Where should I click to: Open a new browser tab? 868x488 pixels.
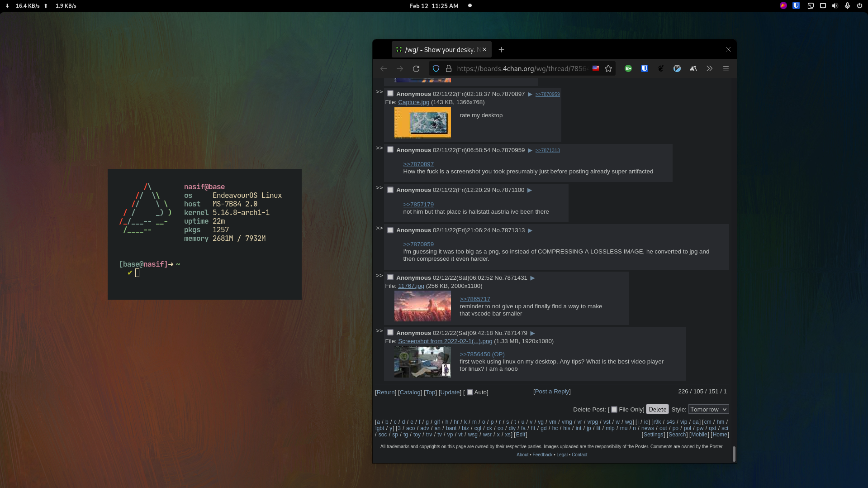(x=501, y=50)
